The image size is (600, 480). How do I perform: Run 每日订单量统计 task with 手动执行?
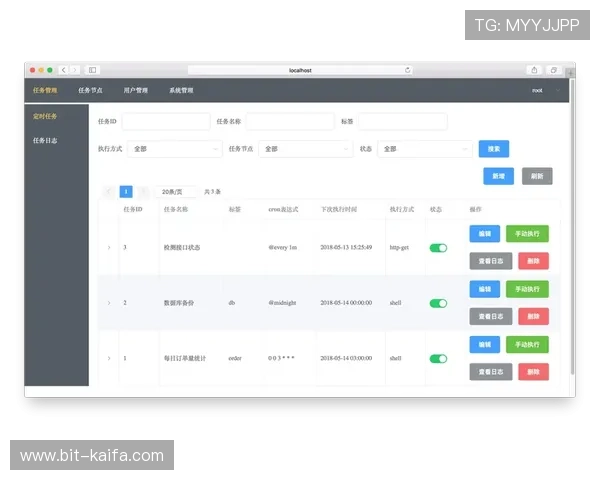coord(527,344)
